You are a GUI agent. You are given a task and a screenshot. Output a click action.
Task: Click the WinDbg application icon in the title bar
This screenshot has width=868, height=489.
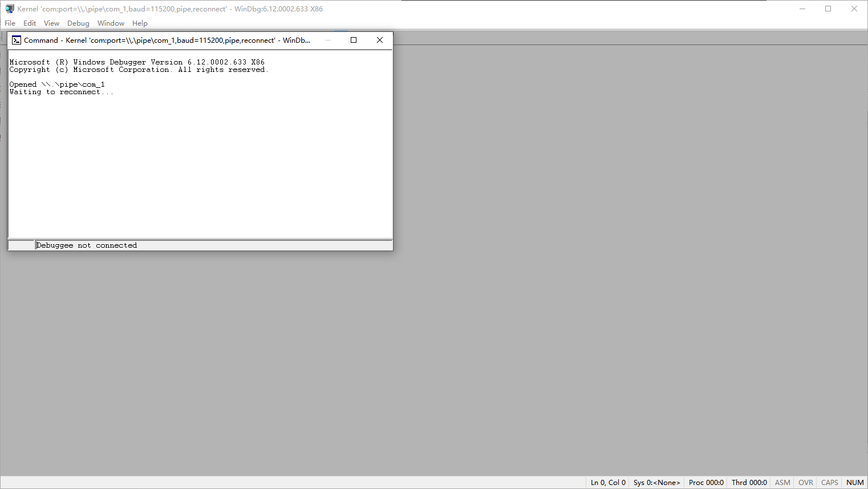click(9, 9)
